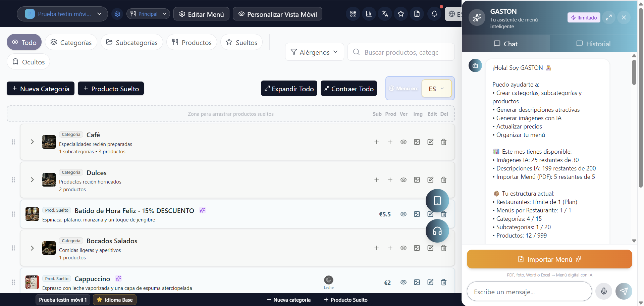Viewport: 644px width, 306px height.
Task: Toggle visibility of the Dulces category
Action: 404,180
